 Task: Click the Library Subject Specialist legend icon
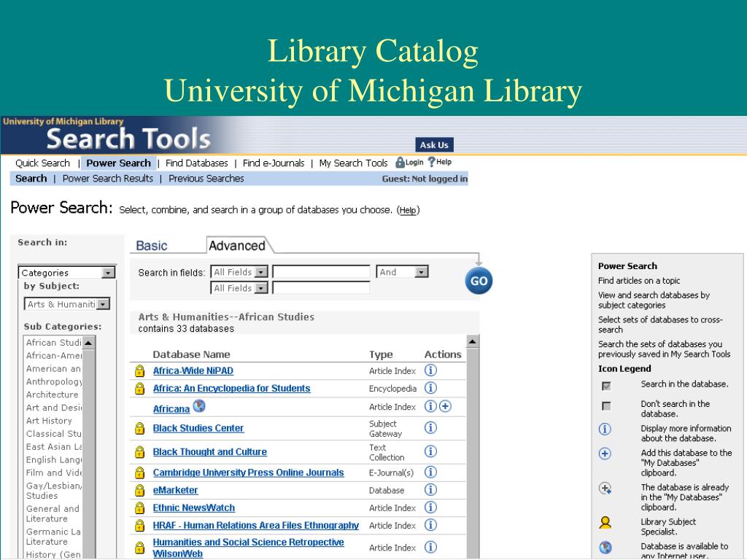[x=605, y=523]
